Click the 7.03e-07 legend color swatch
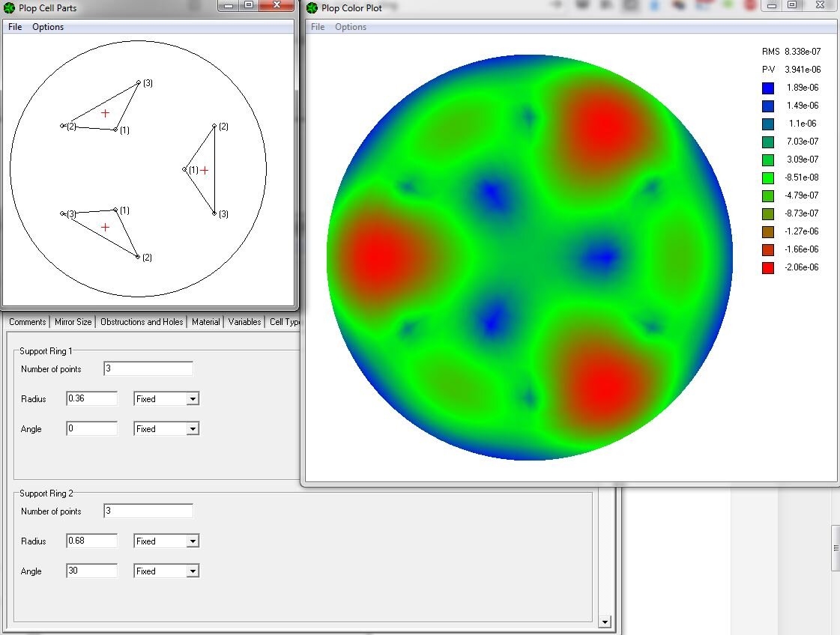The image size is (840, 635). tap(767, 142)
